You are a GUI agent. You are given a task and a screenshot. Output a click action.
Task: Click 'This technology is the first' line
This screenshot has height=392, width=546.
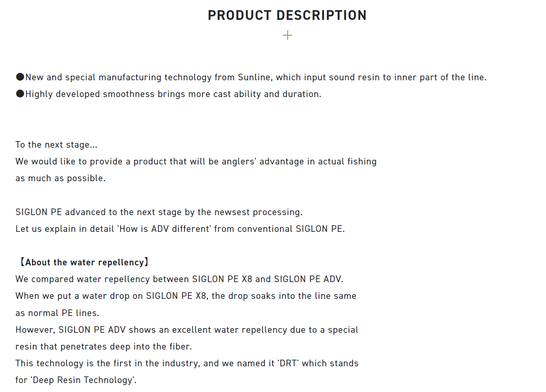point(187,363)
